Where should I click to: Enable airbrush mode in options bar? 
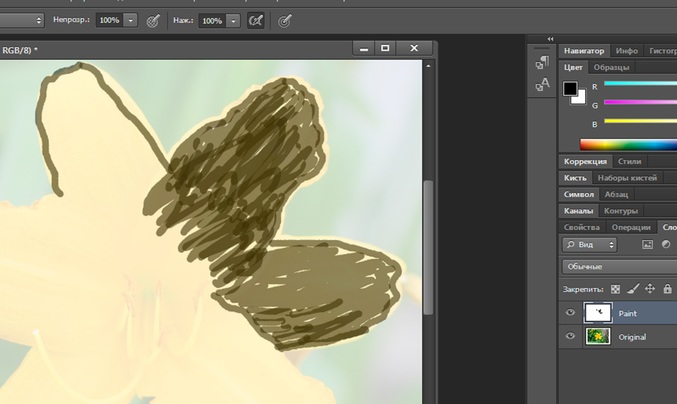coord(255,20)
